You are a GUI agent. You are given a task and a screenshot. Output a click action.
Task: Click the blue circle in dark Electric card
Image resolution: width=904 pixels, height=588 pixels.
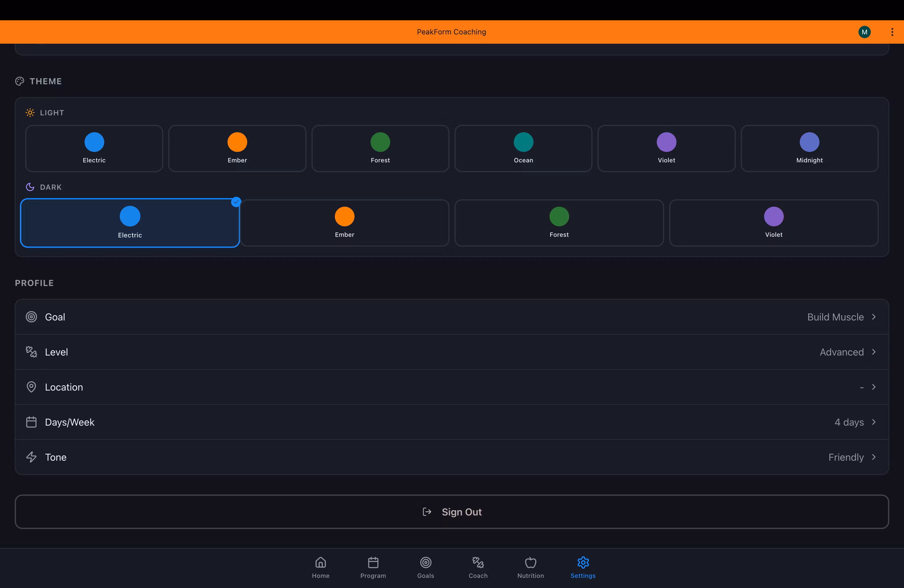click(130, 216)
